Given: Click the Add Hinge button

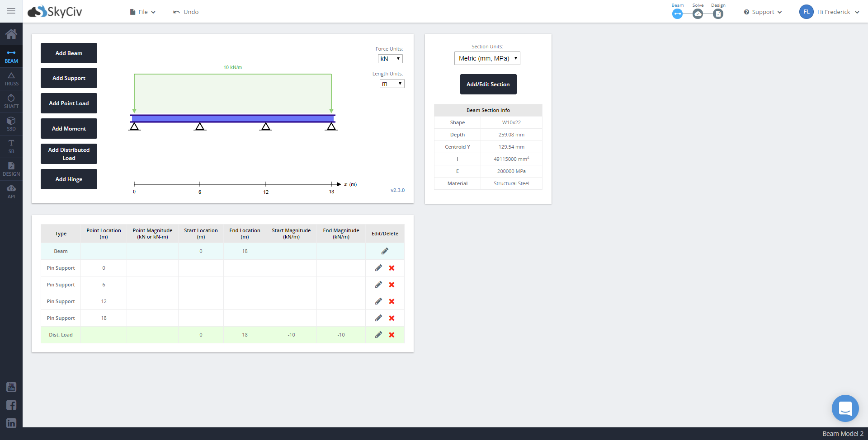Looking at the screenshot, I should 69,179.
